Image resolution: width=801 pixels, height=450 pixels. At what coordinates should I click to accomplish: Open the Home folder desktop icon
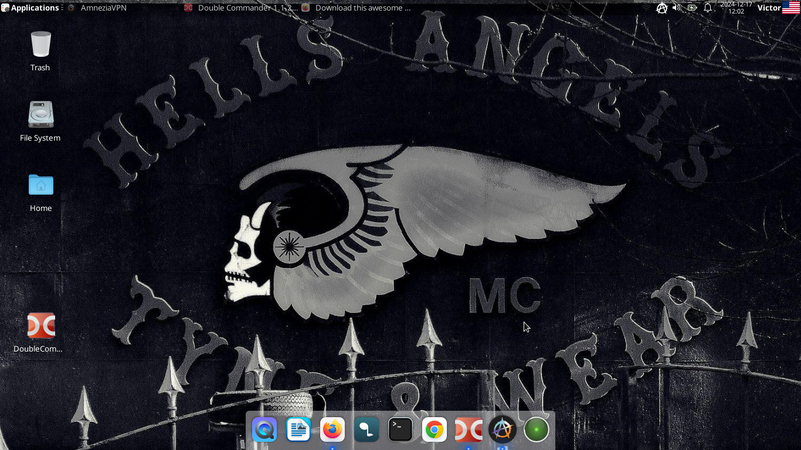point(40,193)
